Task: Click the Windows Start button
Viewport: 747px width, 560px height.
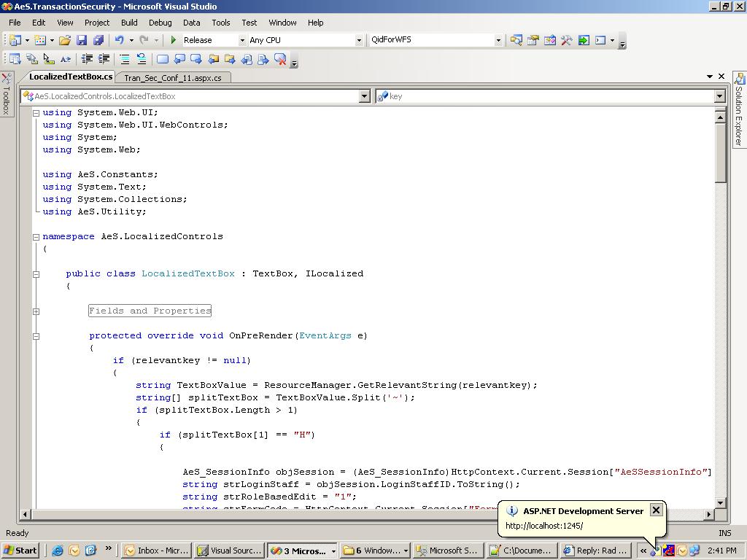Action: tap(20, 551)
